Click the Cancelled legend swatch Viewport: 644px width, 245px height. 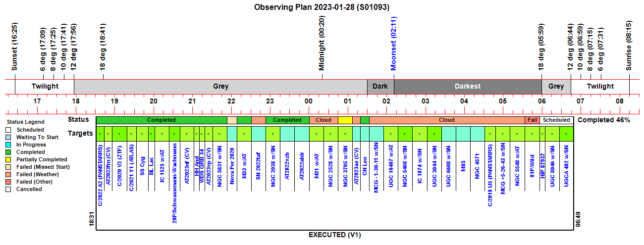pos(9,189)
